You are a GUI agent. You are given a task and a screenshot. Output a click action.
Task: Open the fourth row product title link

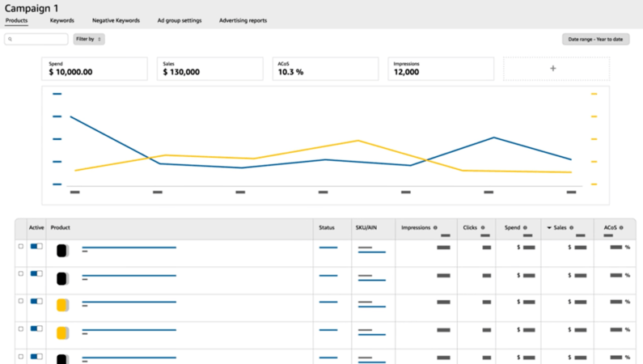click(129, 330)
